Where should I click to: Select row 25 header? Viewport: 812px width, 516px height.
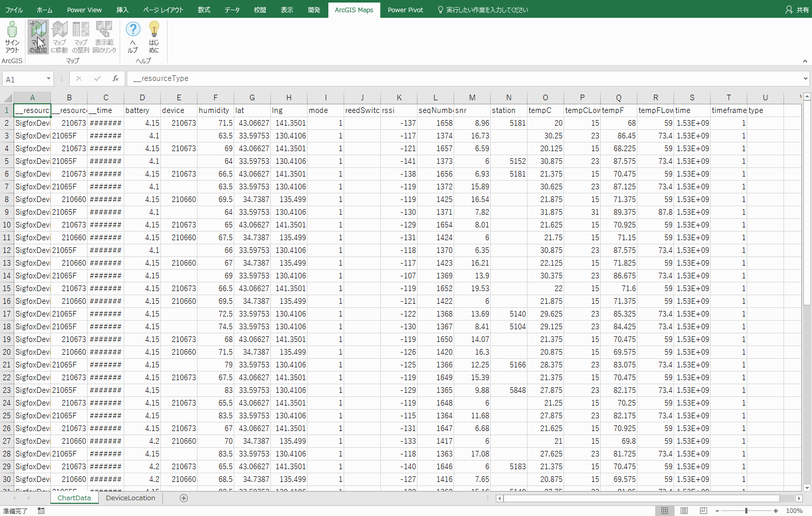point(7,416)
